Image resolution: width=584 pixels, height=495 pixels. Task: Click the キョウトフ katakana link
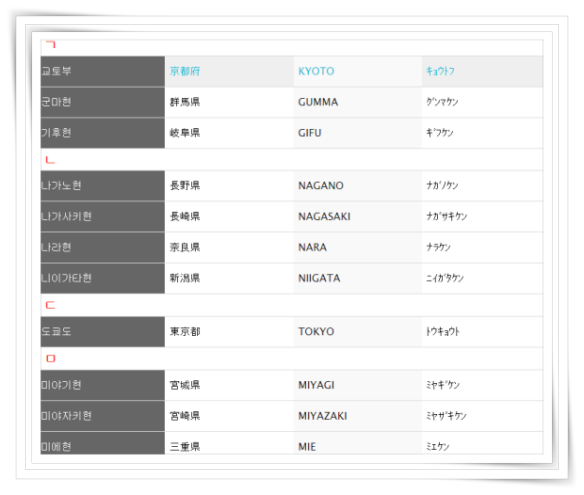(440, 71)
